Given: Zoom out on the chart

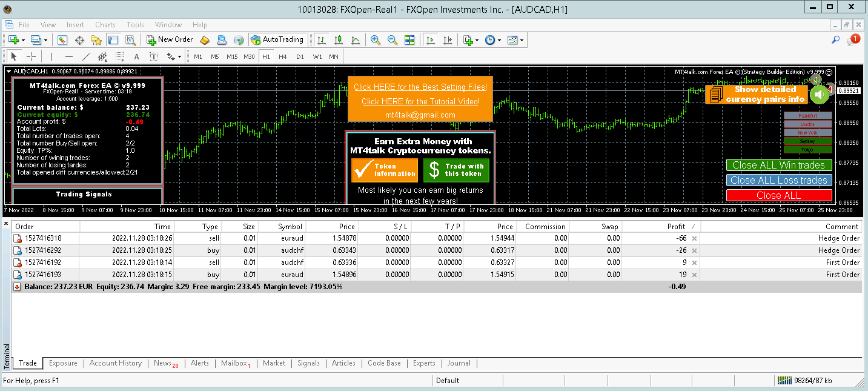Looking at the screenshot, I should [x=393, y=40].
